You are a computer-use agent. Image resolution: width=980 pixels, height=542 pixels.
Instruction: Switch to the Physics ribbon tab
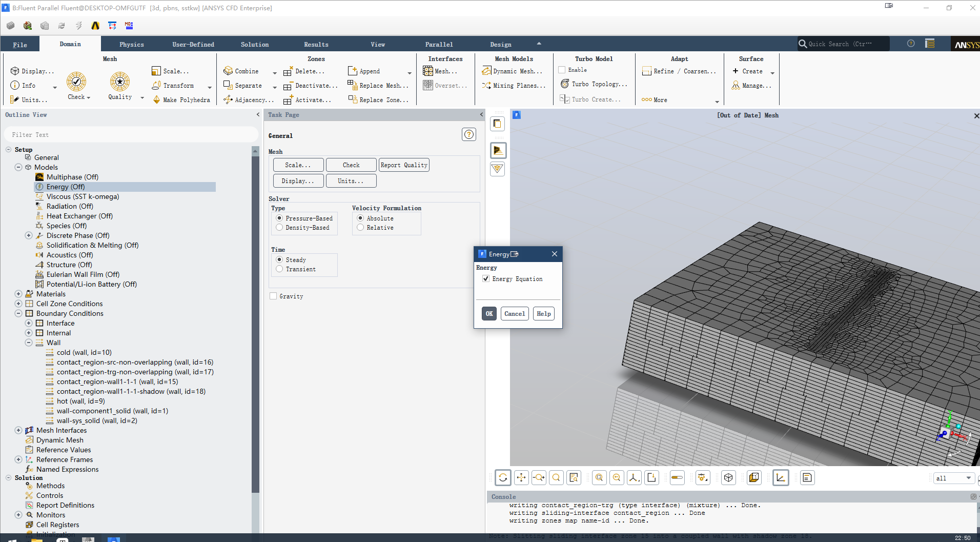(x=132, y=45)
